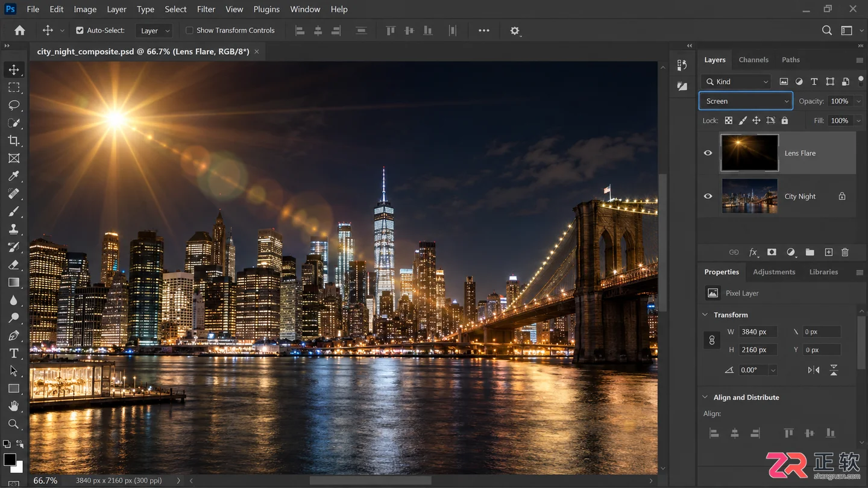The width and height of the screenshot is (868, 488).
Task: Open the Adjustments tab
Action: 774,272
